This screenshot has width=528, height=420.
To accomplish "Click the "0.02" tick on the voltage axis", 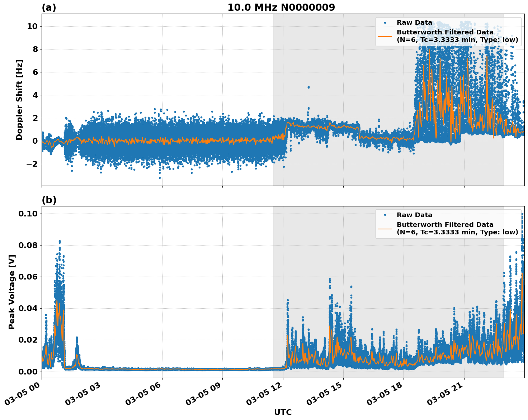I will [x=28, y=340].
